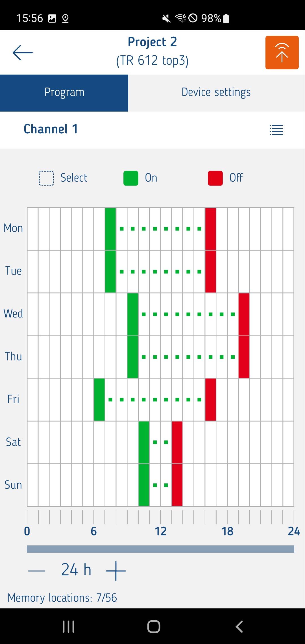Tap the plus icon to zoom in
The width and height of the screenshot is (305, 644).
(116, 571)
